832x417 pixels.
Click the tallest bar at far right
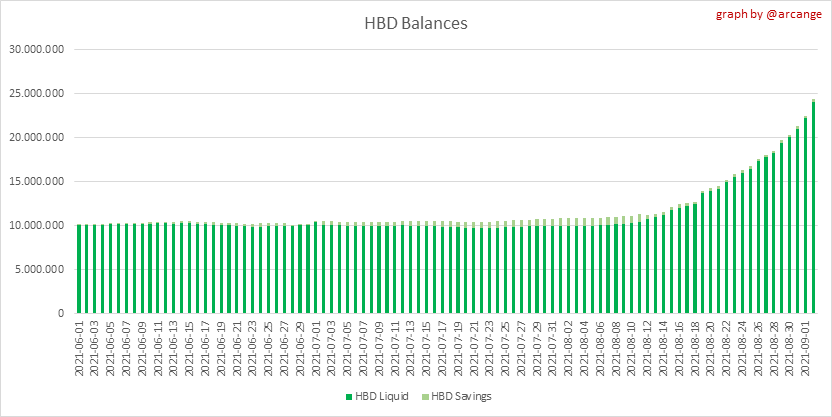click(813, 207)
